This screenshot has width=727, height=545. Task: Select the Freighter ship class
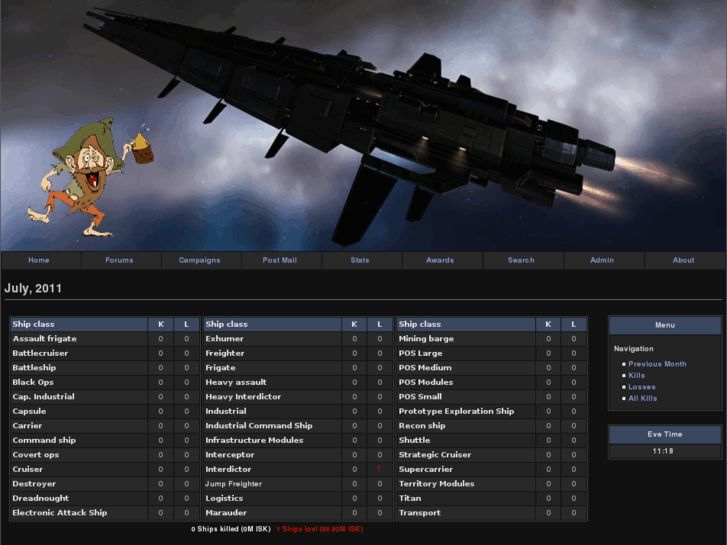[225, 353]
